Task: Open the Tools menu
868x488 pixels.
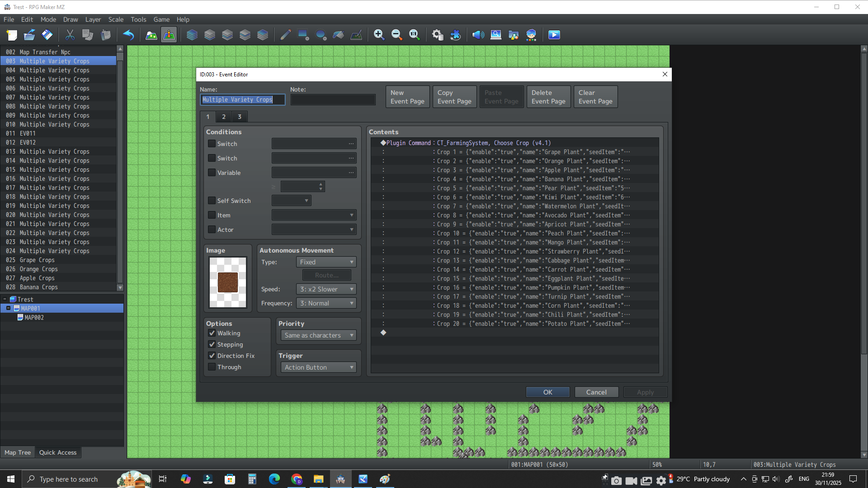Action: 138,19
